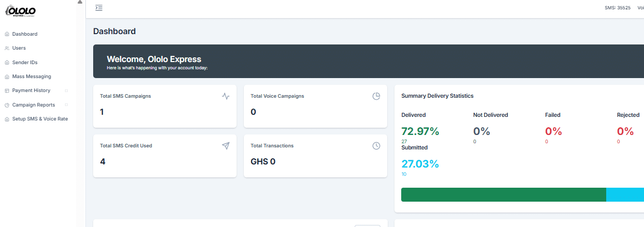Click the green delivered portion of the progress bar
This screenshot has width=644, height=227.
504,194
